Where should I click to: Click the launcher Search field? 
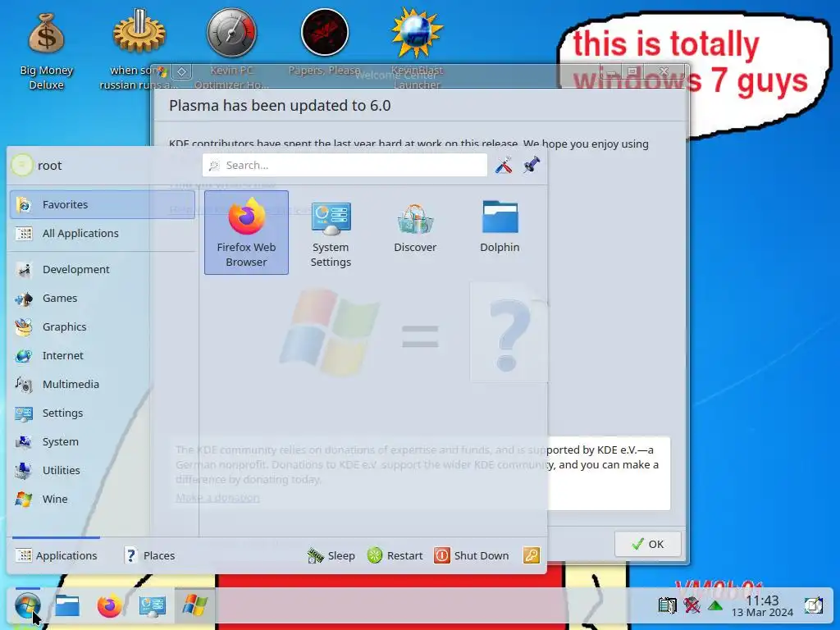coord(345,165)
